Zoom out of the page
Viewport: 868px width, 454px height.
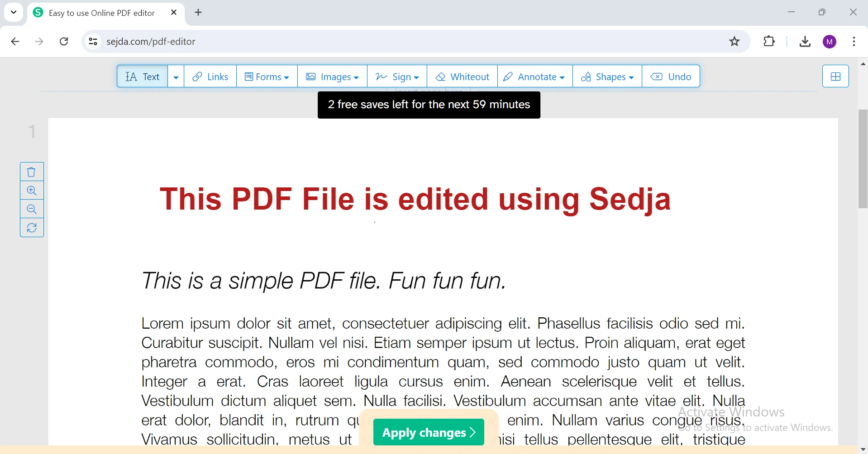[32, 209]
